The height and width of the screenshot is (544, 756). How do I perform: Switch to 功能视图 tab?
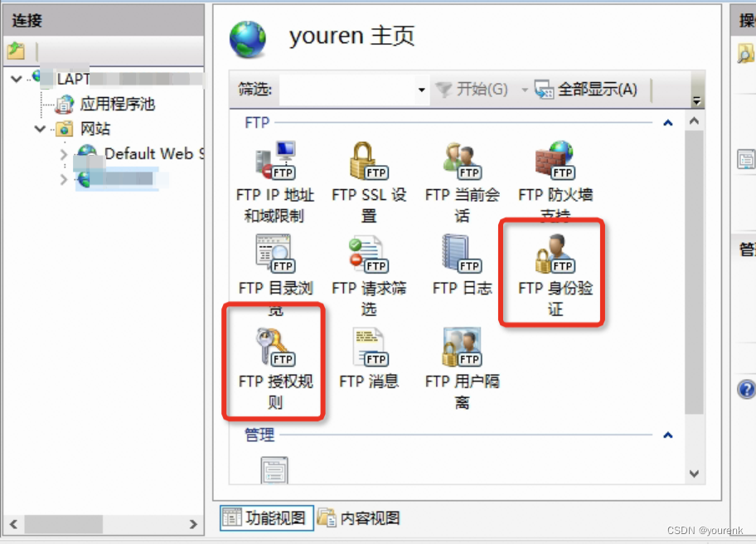267,518
